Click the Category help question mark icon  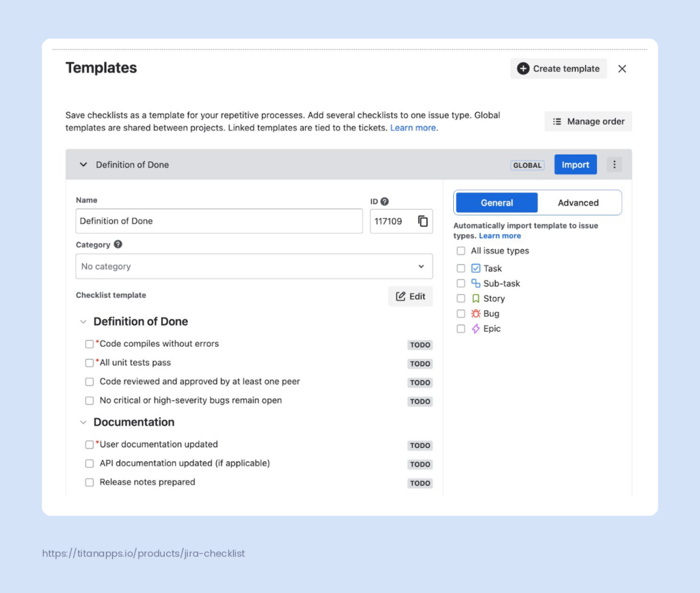pyautogui.click(x=118, y=244)
